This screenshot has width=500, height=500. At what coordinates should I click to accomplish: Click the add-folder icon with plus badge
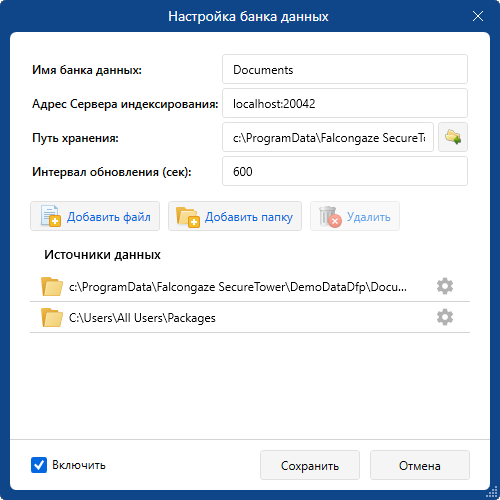click(x=188, y=217)
